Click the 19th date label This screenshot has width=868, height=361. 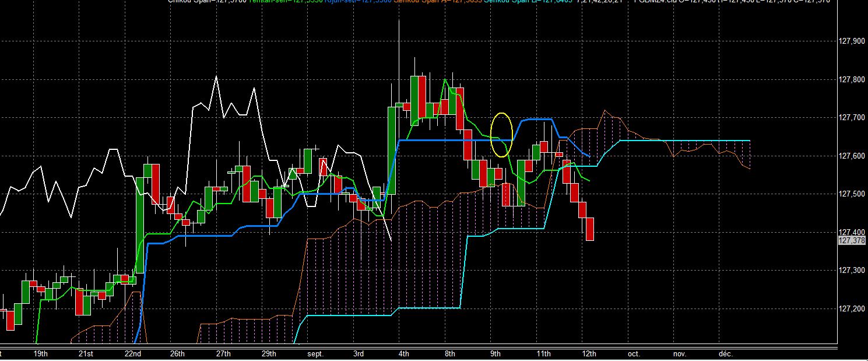point(41,354)
